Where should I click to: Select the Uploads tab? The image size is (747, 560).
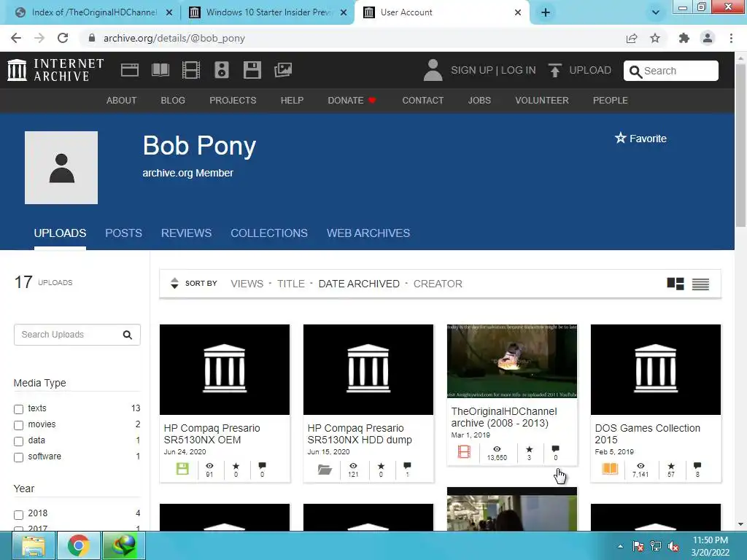point(60,233)
